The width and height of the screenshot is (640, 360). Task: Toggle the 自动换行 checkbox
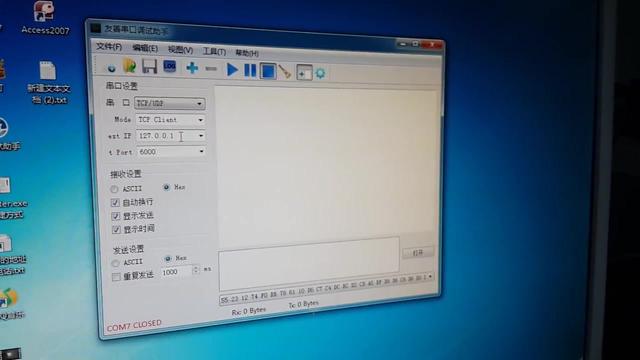(115, 202)
